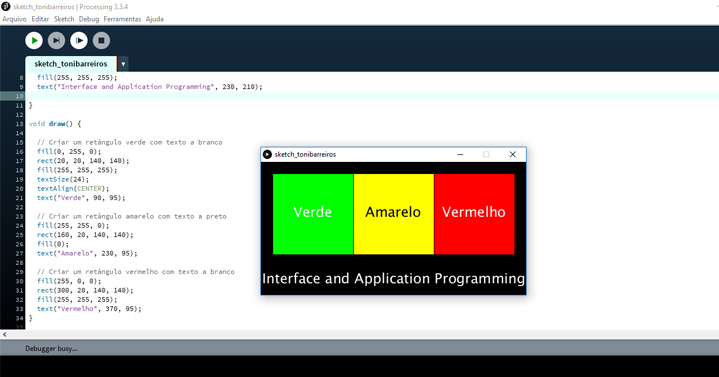
Task: Click the code text("Verde", 90, 95);
Action: click(81, 198)
